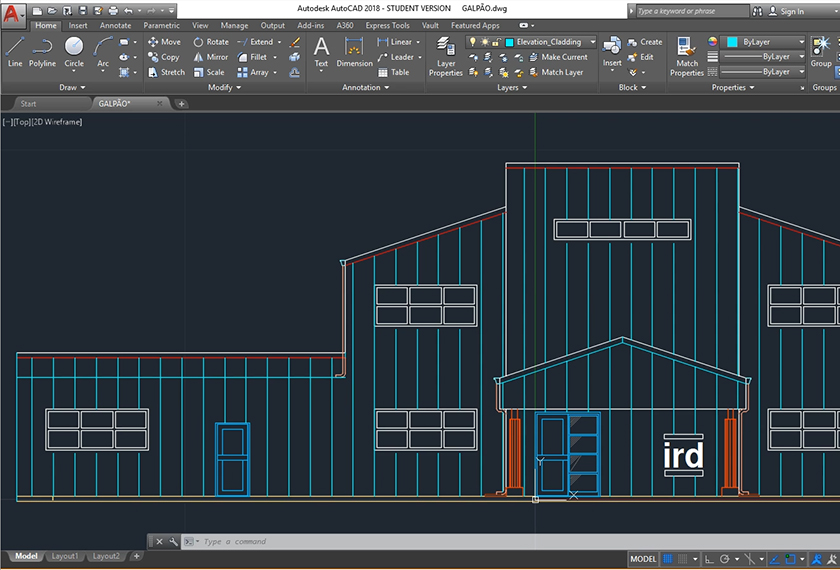The width and height of the screenshot is (840, 570).
Task: Switch to the Annotate ribbon tab
Action: click(x=115, y=25)
